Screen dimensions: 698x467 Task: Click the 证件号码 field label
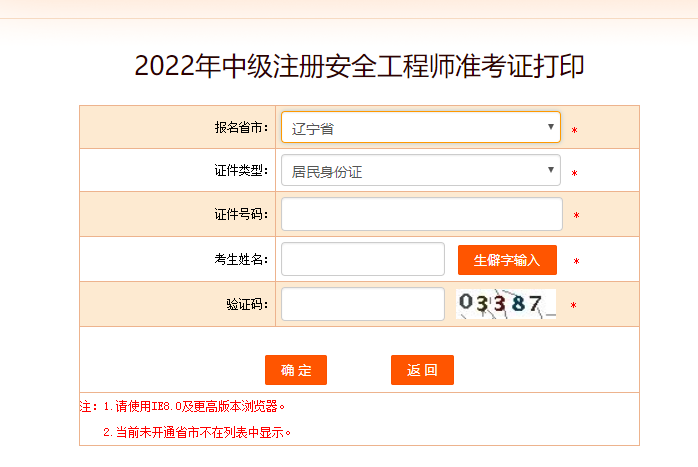click(241, 214)
